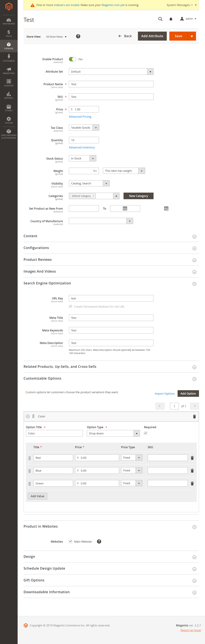Disable the Enable Product toggle
This screenshot has width=205, height=644.
[73, 59]
